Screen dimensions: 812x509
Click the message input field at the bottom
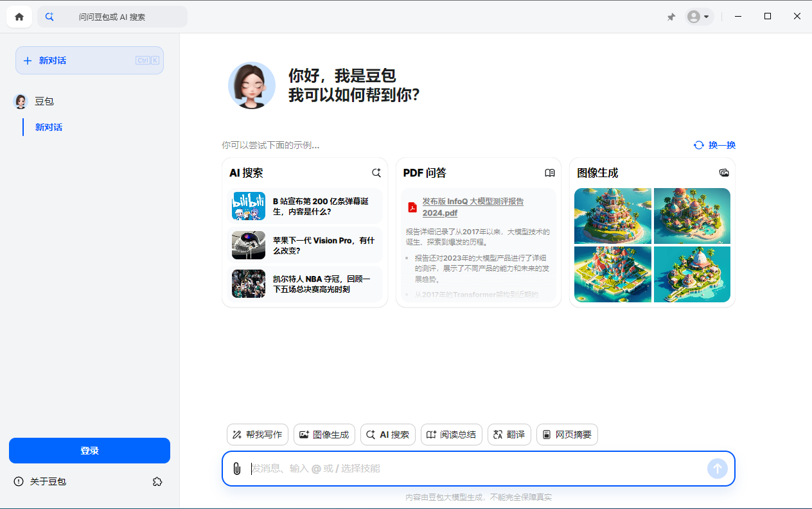coord(450,469)
